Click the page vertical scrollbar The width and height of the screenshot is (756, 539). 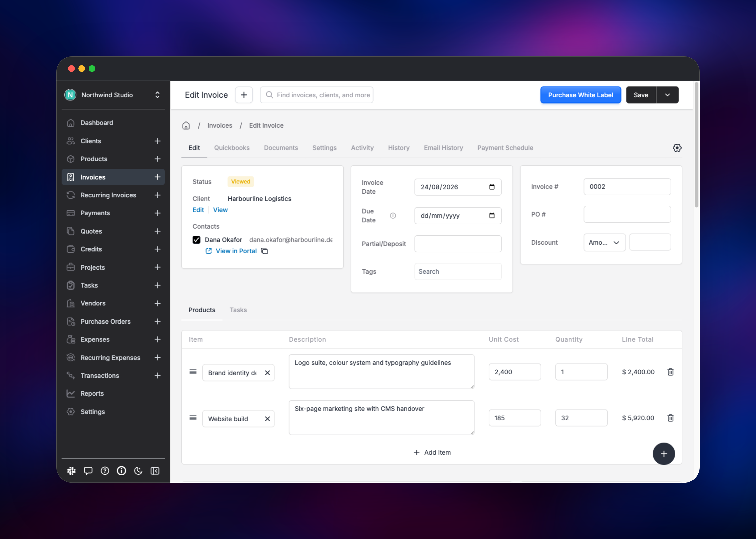coord(696,145)
